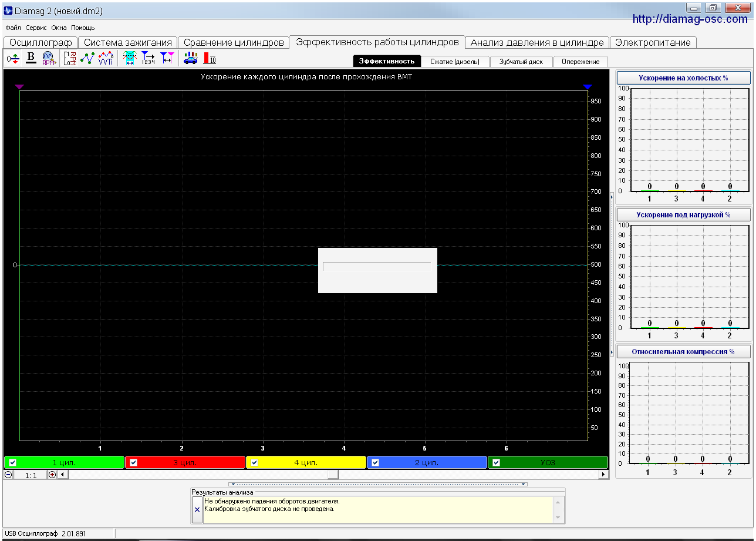Click the zoom in plus icon
Screen dimensions: 756x541
click(52, 475)
